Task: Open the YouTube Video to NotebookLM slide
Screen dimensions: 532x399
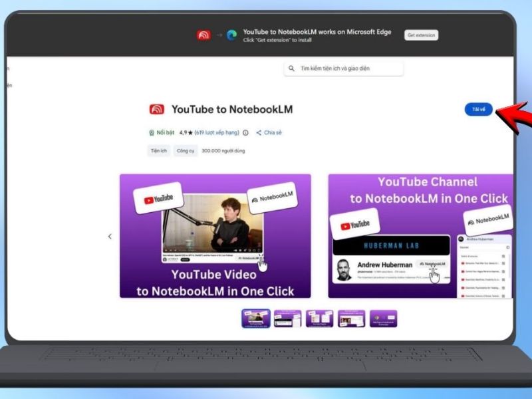Action: (215, 236)
